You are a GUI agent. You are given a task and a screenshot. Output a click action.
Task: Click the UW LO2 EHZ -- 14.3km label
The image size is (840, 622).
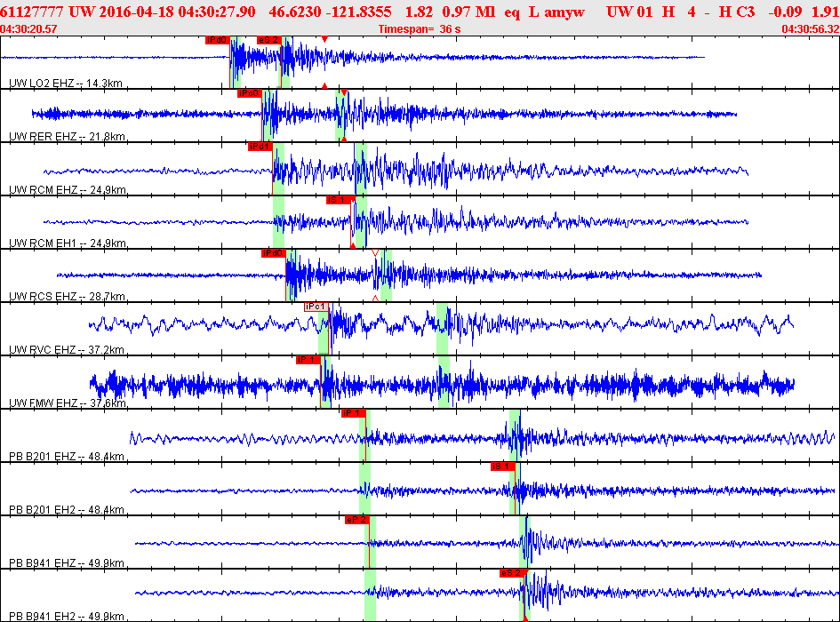(66, 83)
